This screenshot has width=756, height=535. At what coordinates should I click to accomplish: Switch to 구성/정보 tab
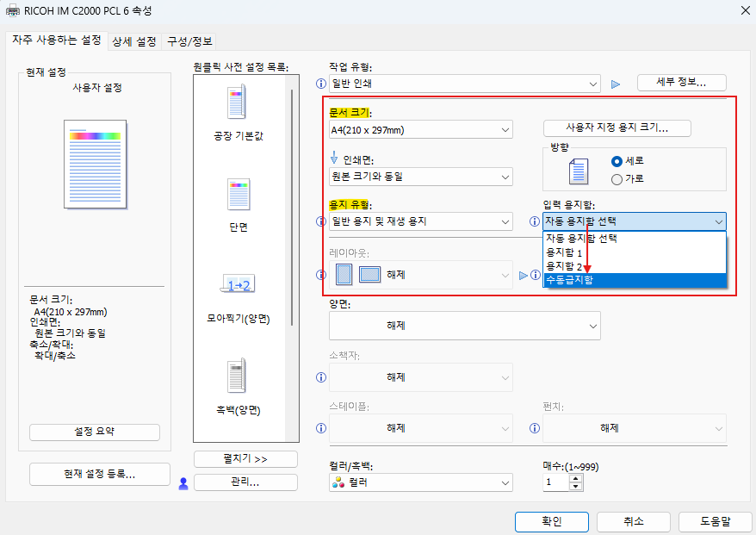pos(189,41)
